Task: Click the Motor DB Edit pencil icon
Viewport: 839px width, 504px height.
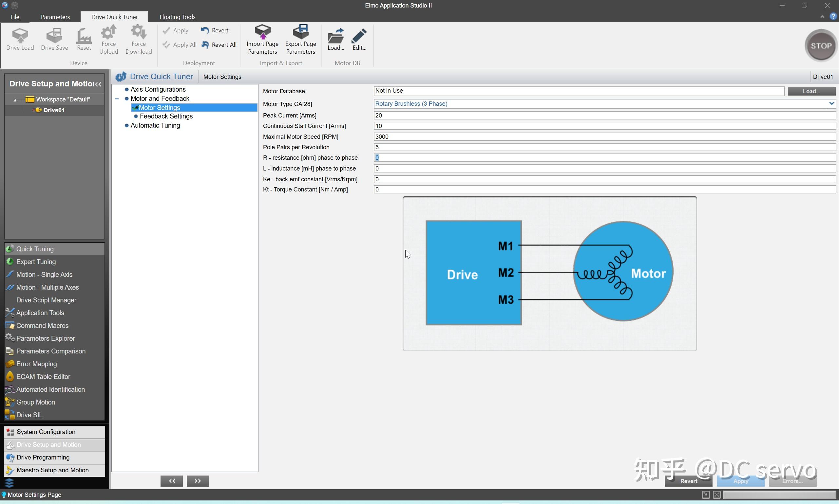Action: 359,36
